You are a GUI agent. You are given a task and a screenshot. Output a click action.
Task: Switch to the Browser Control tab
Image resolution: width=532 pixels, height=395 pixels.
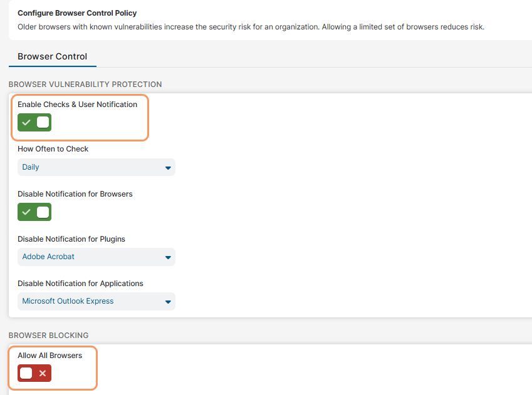(x=53, y=56)
